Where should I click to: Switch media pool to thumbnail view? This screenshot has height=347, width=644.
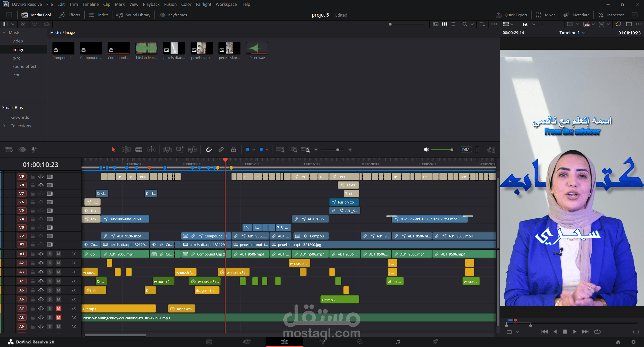[445, 24]
